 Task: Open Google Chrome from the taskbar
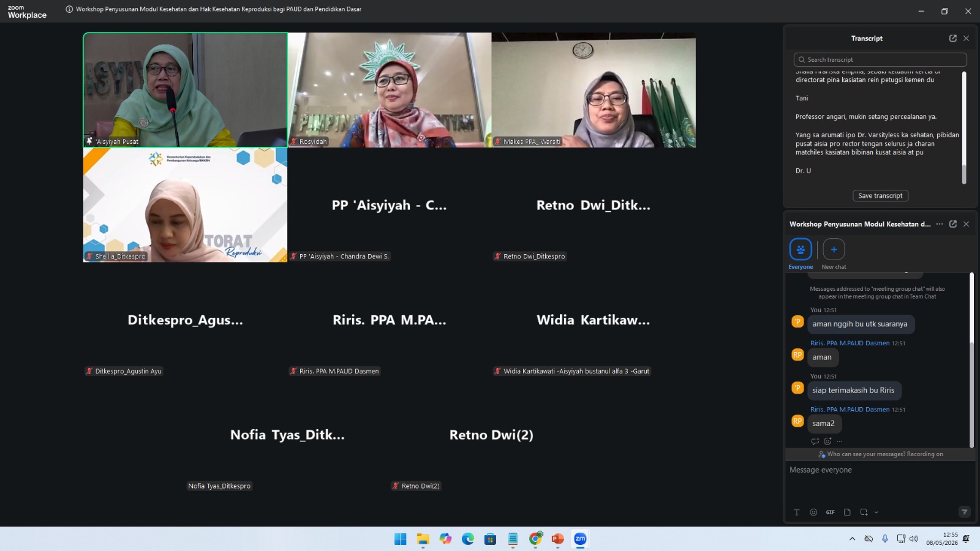535,539
